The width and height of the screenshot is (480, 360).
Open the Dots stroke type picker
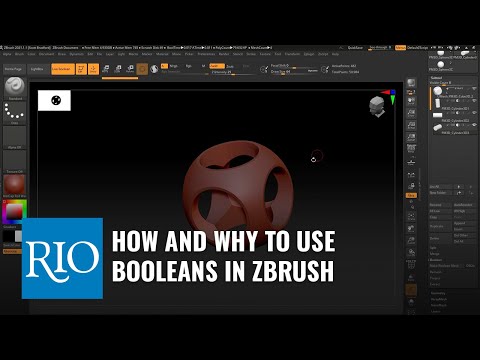pyautogui.click(x=14, y=112)
